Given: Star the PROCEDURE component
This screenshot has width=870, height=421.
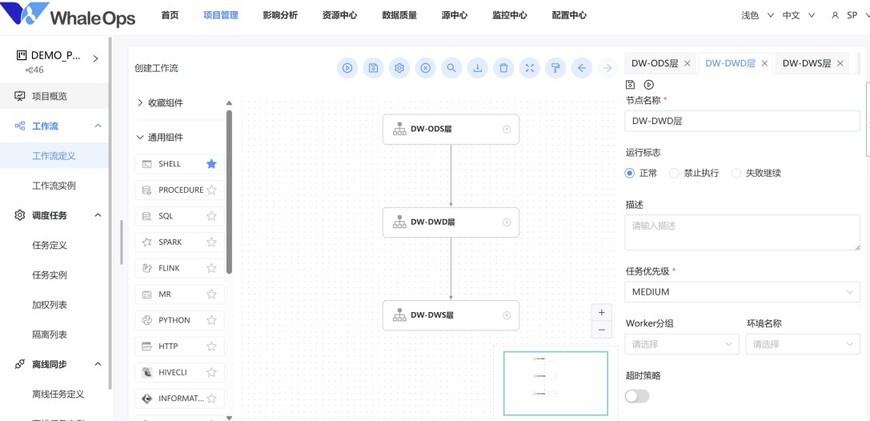Looking at the screenshot, I should tap(211, 190).
